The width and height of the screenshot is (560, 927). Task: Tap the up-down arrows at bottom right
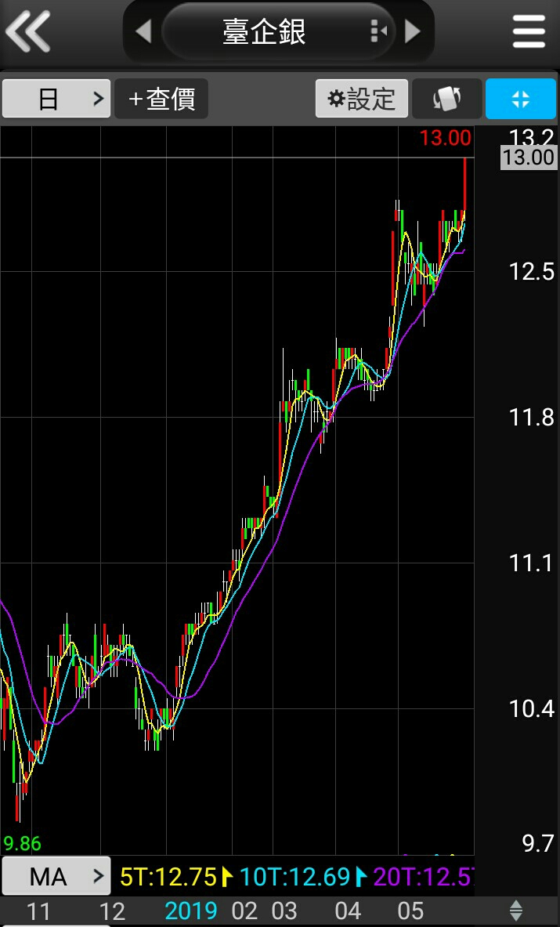click(516, 911)
